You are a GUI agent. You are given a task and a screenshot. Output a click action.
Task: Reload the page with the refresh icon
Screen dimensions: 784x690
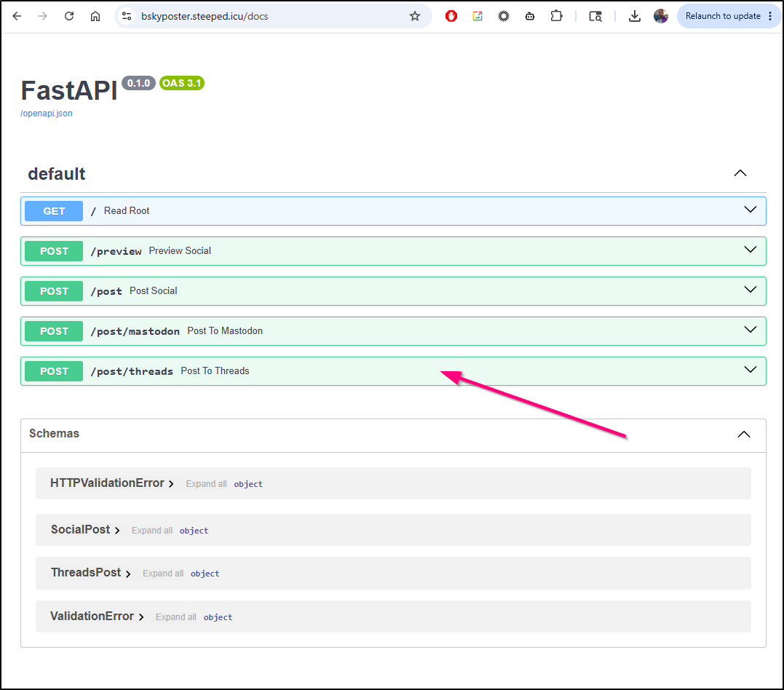pos(69,16)
